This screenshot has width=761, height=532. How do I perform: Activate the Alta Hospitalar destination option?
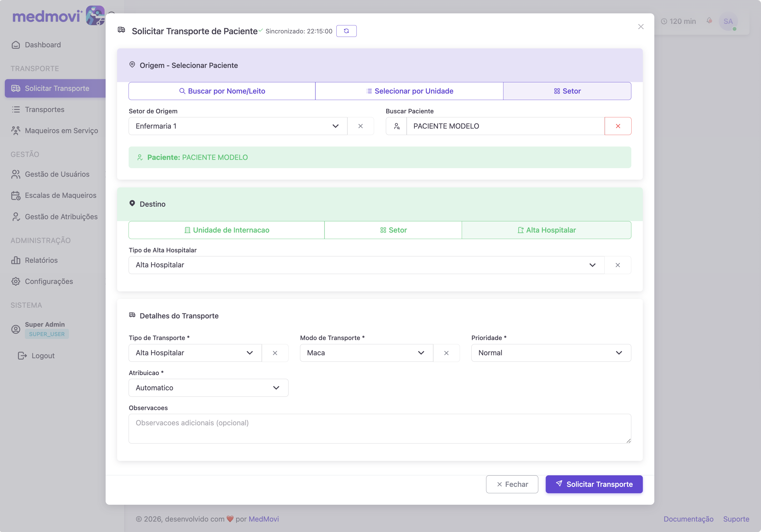point(547,230)
